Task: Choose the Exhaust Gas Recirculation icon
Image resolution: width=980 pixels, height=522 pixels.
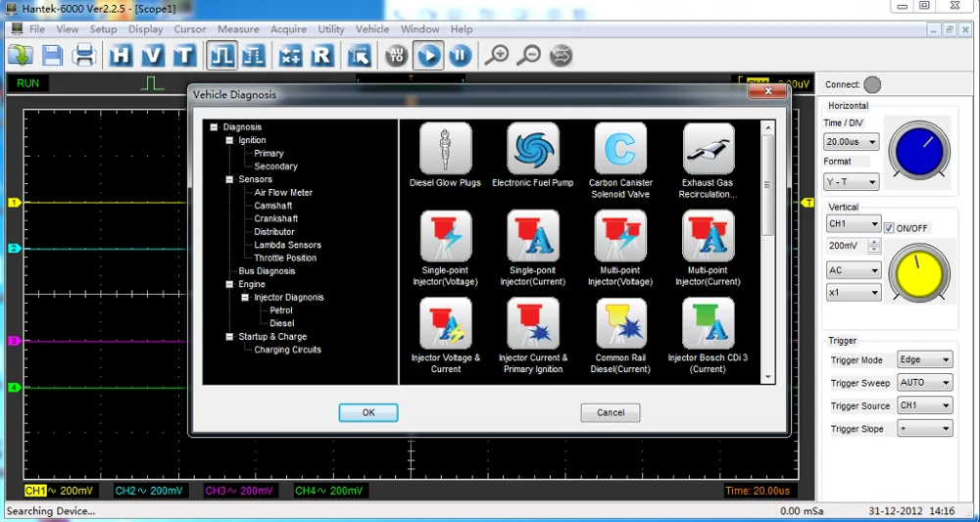Action: pos(708,149)
